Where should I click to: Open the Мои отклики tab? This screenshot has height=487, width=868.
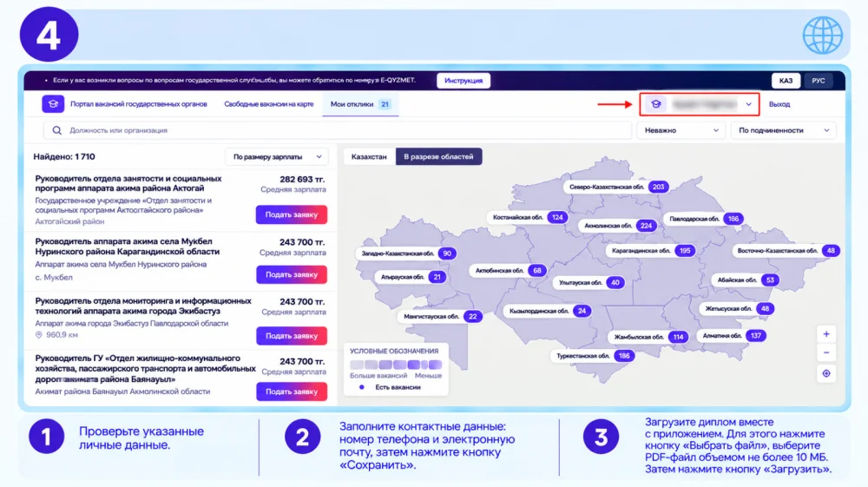pos(360,104)
